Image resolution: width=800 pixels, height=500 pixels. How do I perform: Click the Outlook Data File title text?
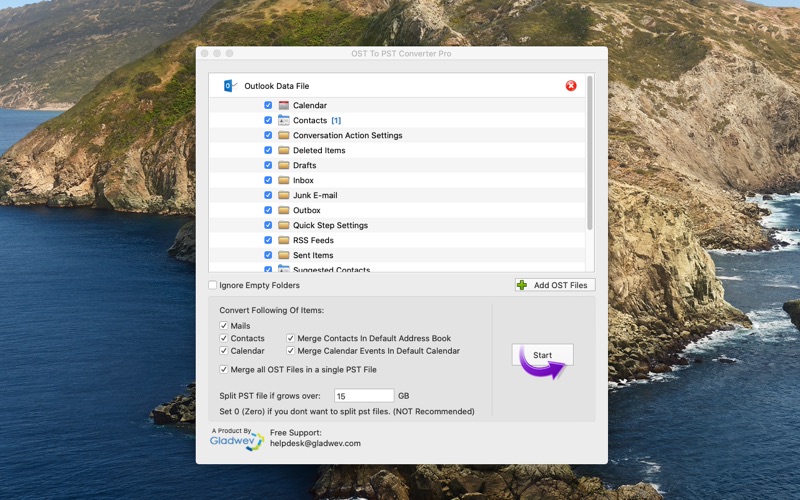[277, 86]
